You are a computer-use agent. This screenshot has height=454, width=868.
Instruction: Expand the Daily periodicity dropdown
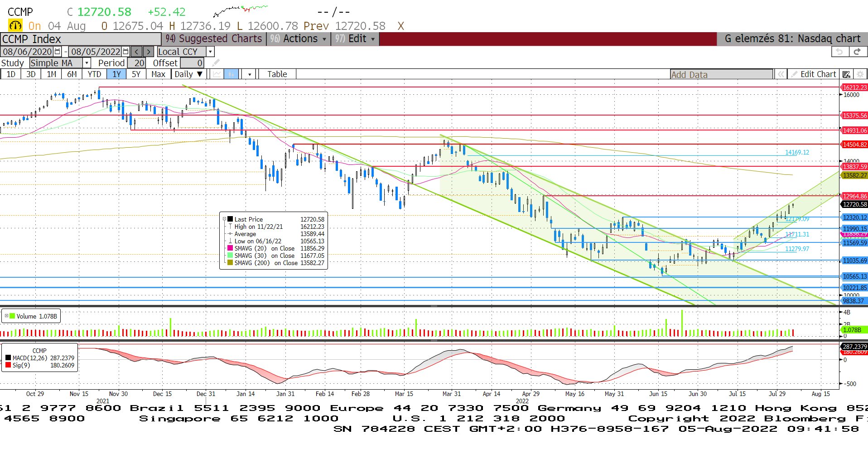click(x=188, y=74)
